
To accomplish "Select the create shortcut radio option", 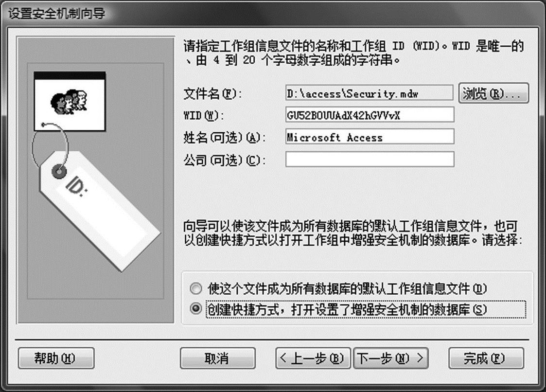I will click(x=196, y=308).
